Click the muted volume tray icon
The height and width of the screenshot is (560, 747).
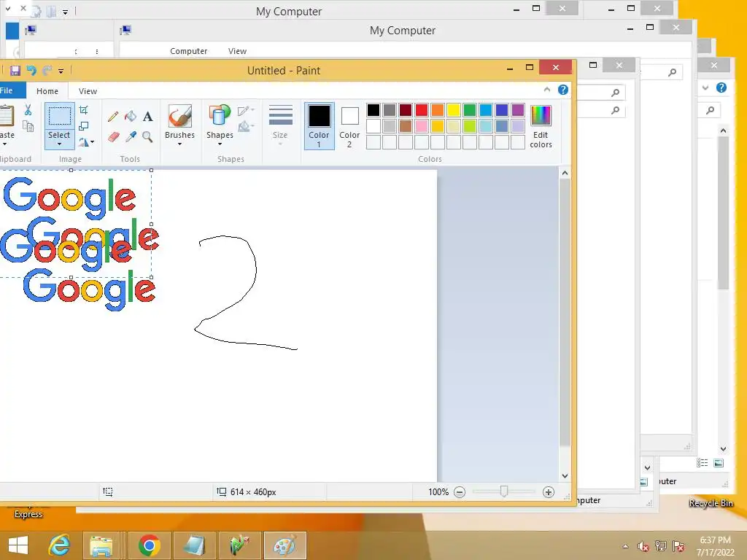(x=643, y=546)
